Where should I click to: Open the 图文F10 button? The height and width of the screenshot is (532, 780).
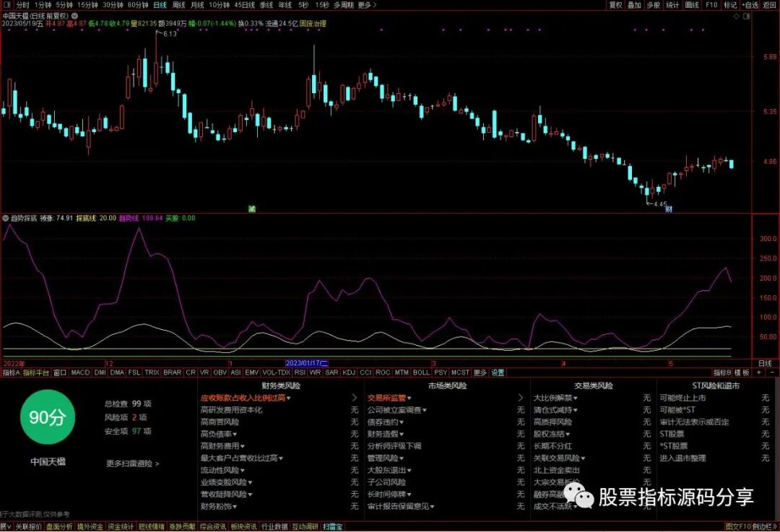point(737,526)
